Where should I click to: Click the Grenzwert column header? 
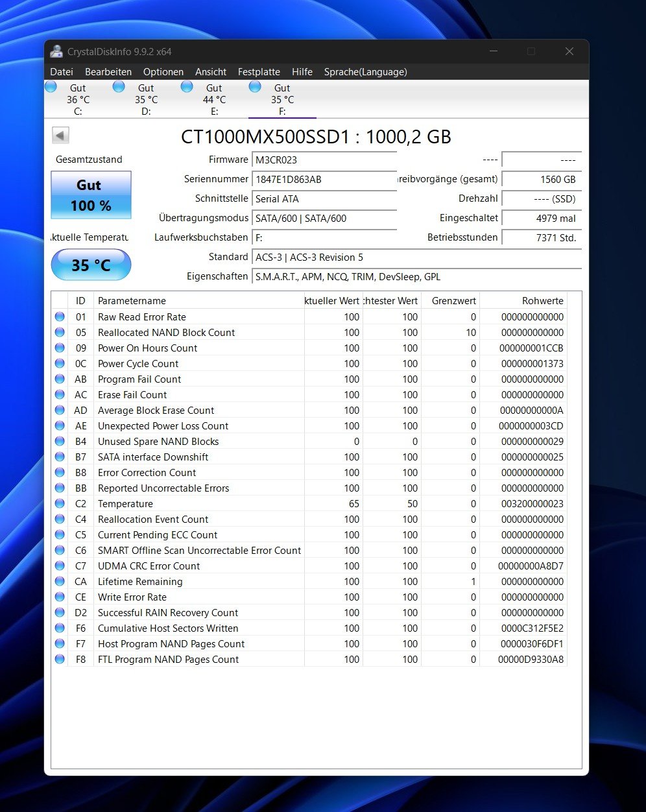pyautogui.click(x=450, y=300)
